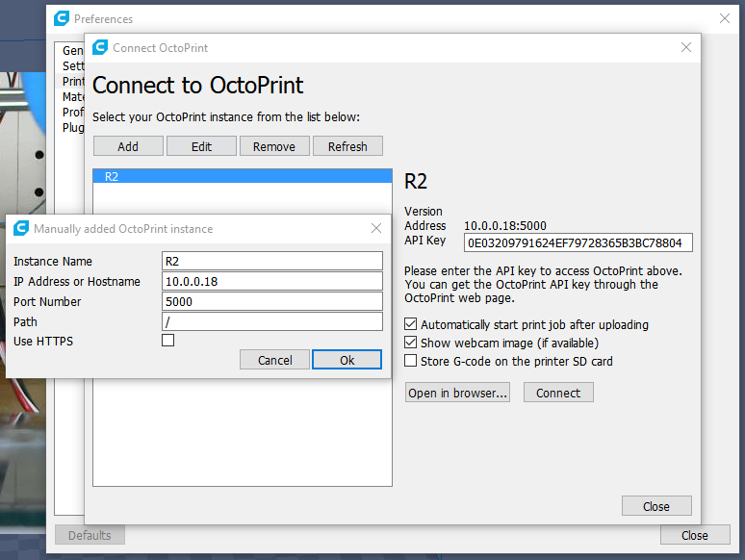This screenshot has height=560, width=745.
Task: Click Close in Connect OctoPrint dialog
Action: pos(656,506)
